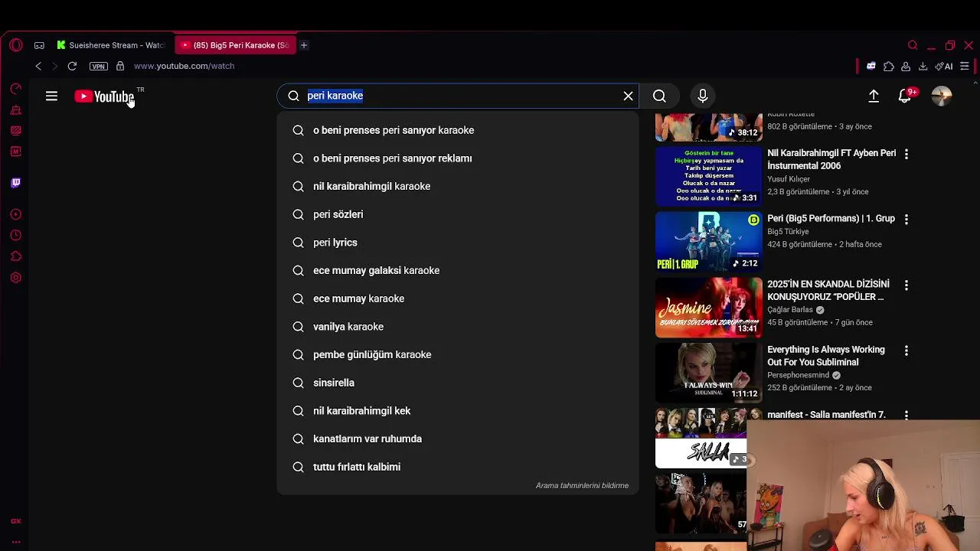
Task: Choose suggestion 'nil karaibrahimgil kek'
Action: point(458,411)
